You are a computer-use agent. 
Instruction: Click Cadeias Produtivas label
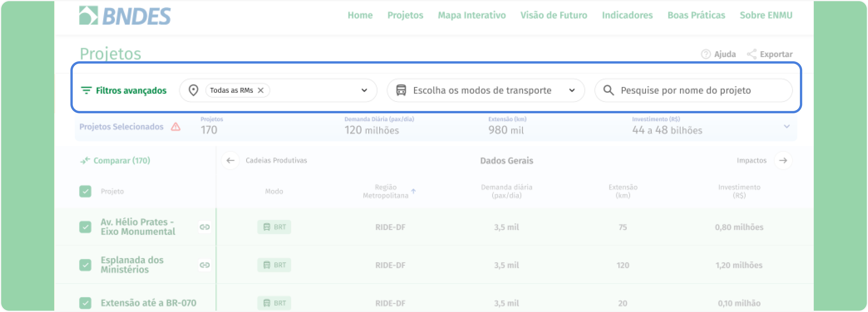(276, 160)
